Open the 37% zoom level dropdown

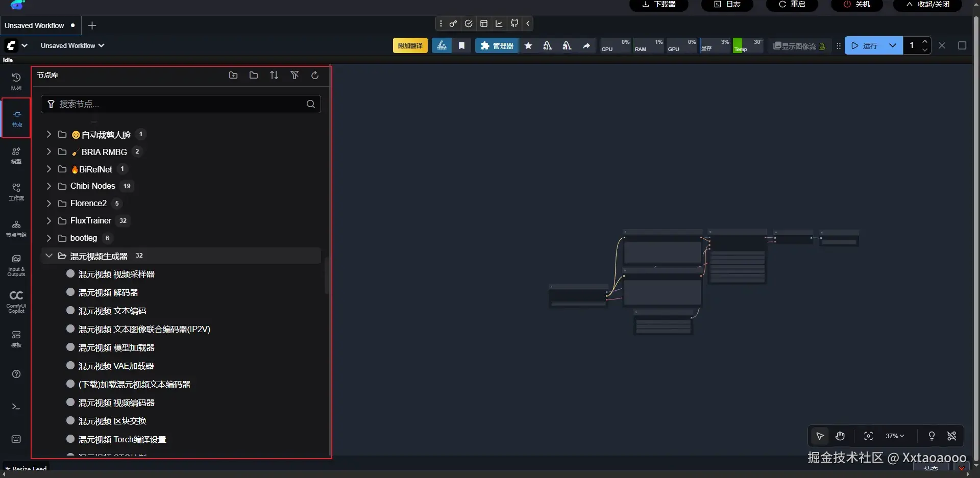[894, 436]
